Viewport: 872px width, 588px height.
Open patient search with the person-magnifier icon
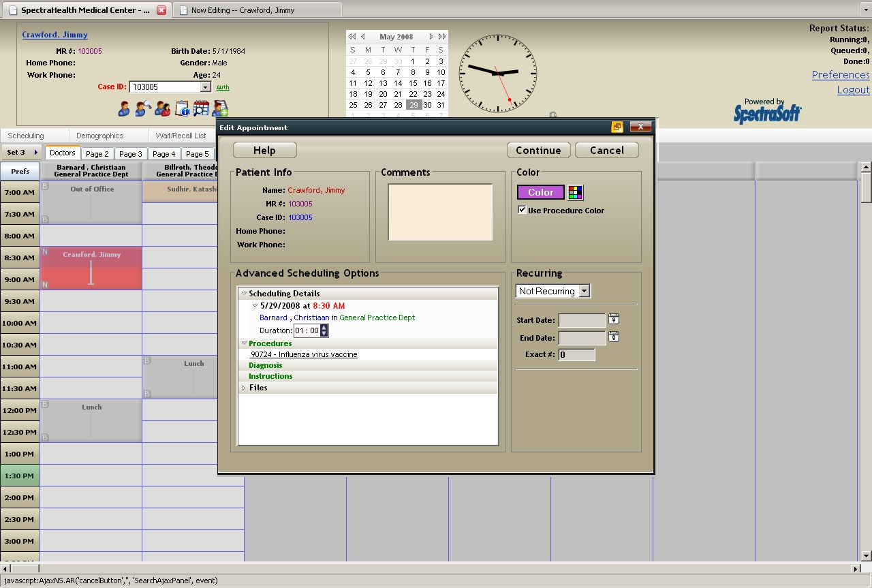pyautogui.click(x=143, y=108)
